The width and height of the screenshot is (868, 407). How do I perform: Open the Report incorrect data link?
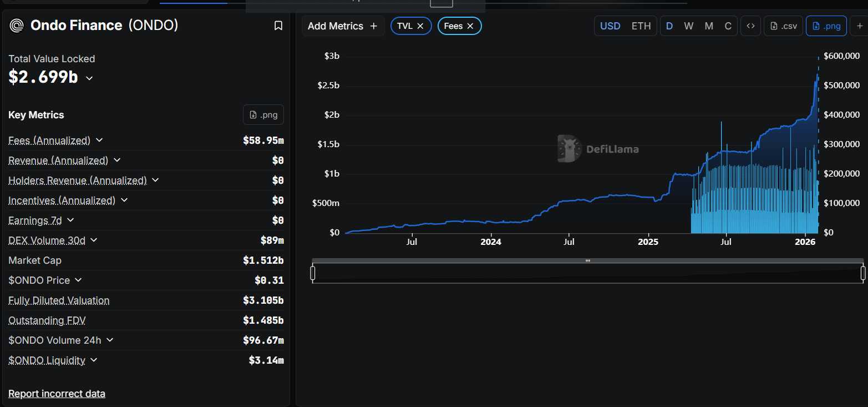pyautogui.click(x=57, y=394)
